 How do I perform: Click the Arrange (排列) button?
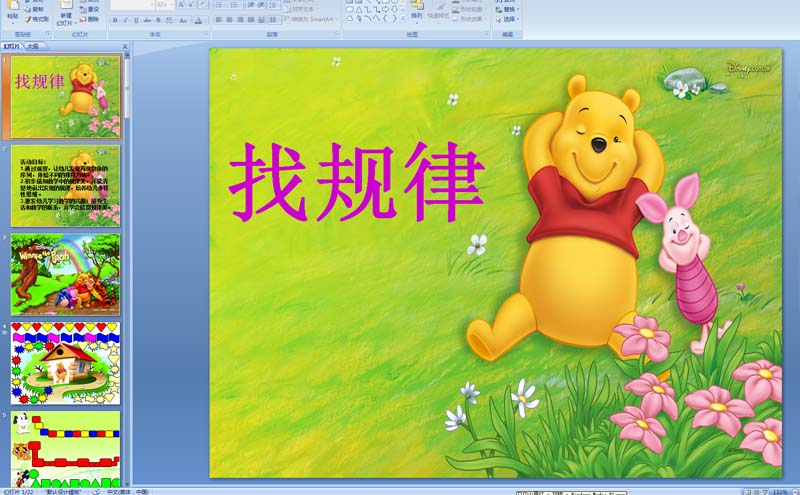(417, 11)
